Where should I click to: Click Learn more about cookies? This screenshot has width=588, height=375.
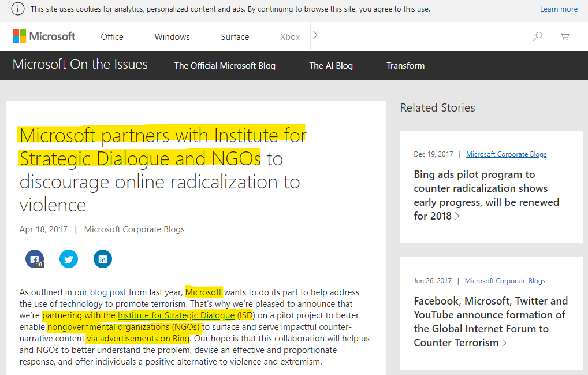click(x=559, y=9)
